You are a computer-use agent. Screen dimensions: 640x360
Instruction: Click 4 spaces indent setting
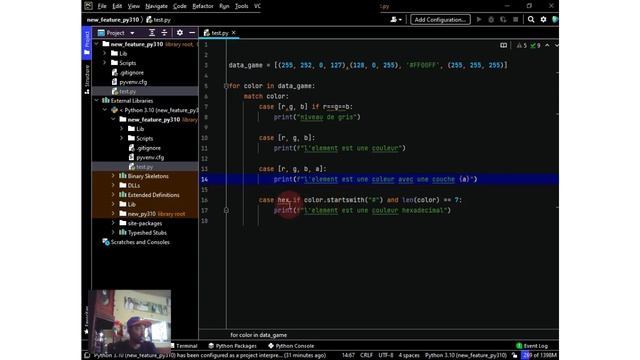click(x=409, y=356)
